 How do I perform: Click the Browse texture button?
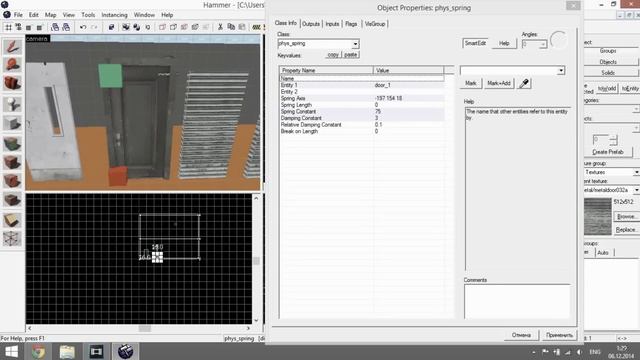[626, 216]
